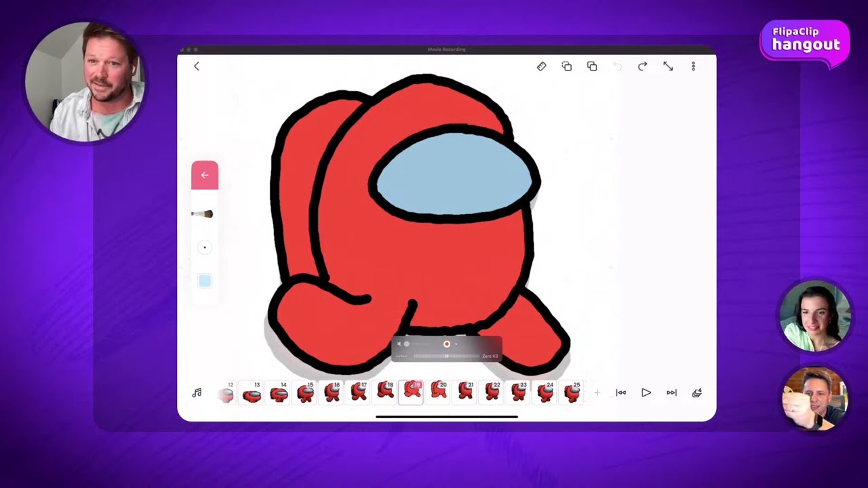Go back using the top-left chevron
Viewport: 868px width, 488px height.
197,66
